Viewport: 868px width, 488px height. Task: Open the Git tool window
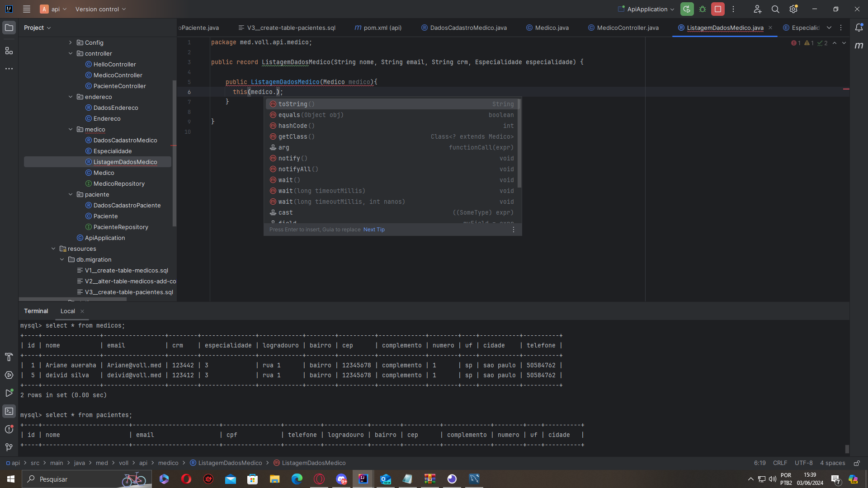tap(9, 447)
